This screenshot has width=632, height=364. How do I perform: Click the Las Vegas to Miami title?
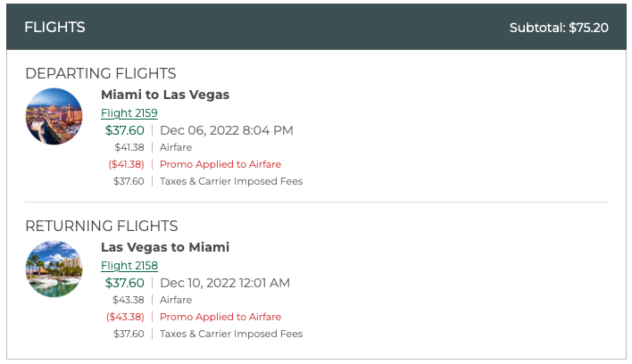click(x=165, y=247)
